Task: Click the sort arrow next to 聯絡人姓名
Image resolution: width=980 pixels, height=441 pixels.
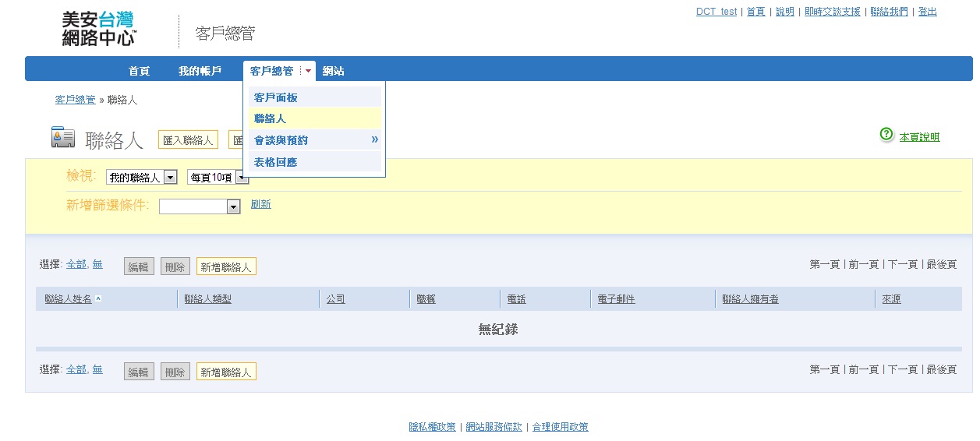Action: point(98,299)
